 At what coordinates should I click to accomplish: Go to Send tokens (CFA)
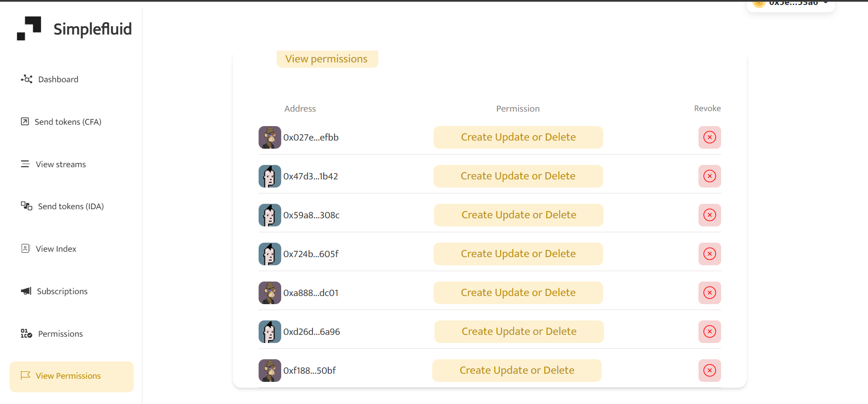click(x=61, y=122)
